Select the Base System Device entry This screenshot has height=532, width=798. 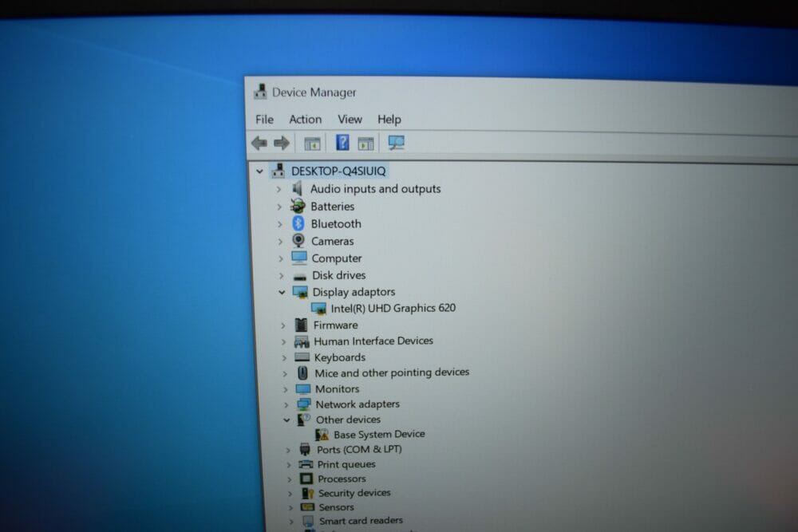tap(379, 435)
